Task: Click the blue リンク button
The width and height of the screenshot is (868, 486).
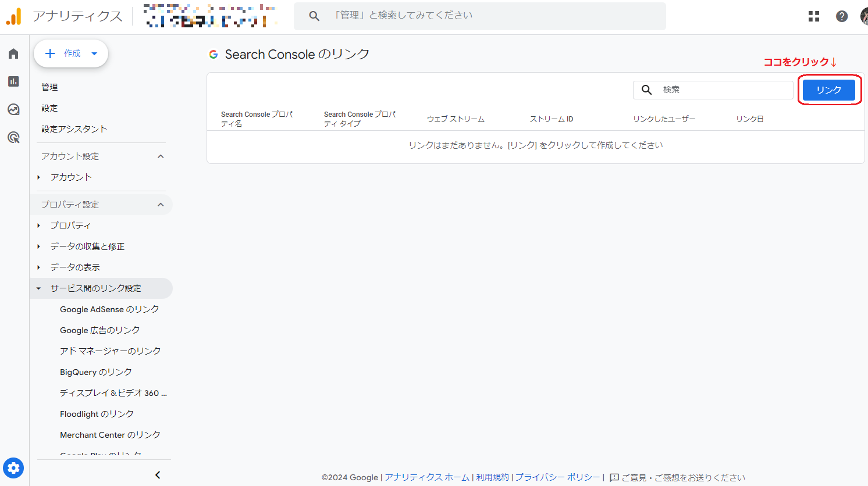Action: pyautogui.click(x=828, y=90)
